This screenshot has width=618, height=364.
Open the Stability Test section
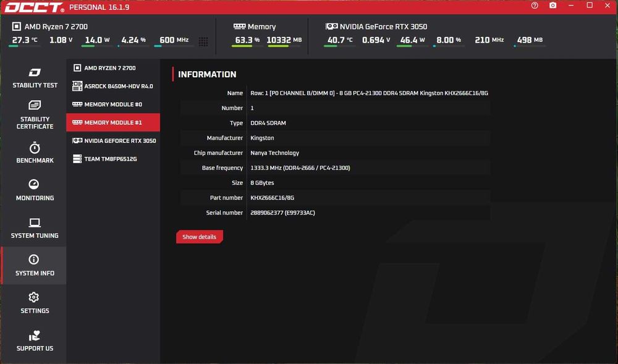[35, 78]
